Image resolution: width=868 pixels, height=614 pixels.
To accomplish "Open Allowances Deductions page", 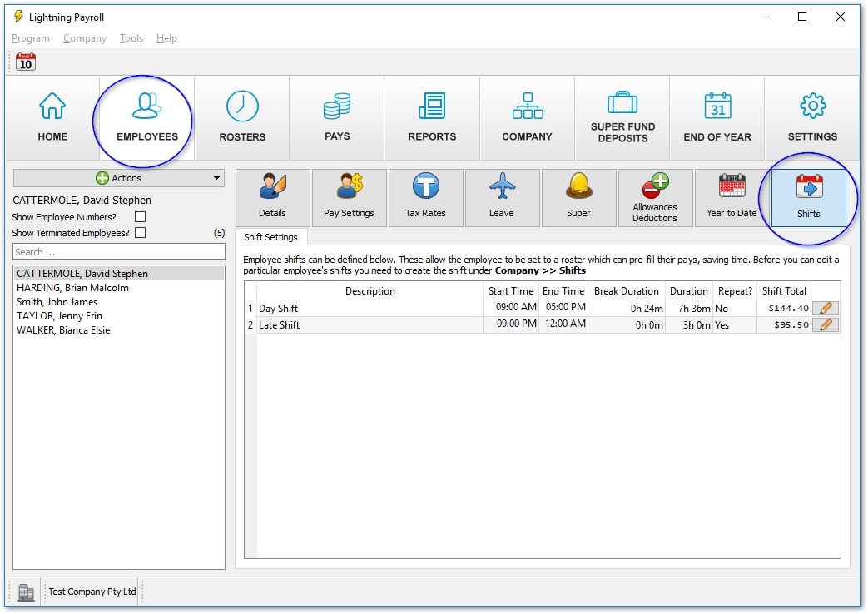I will click(x=656, y=198).
